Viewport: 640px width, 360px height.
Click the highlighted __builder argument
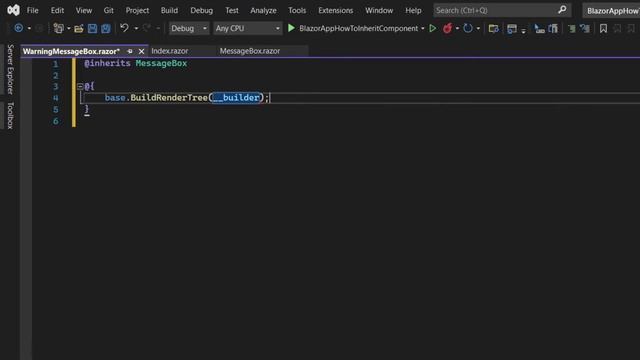[x=236, y=98]
